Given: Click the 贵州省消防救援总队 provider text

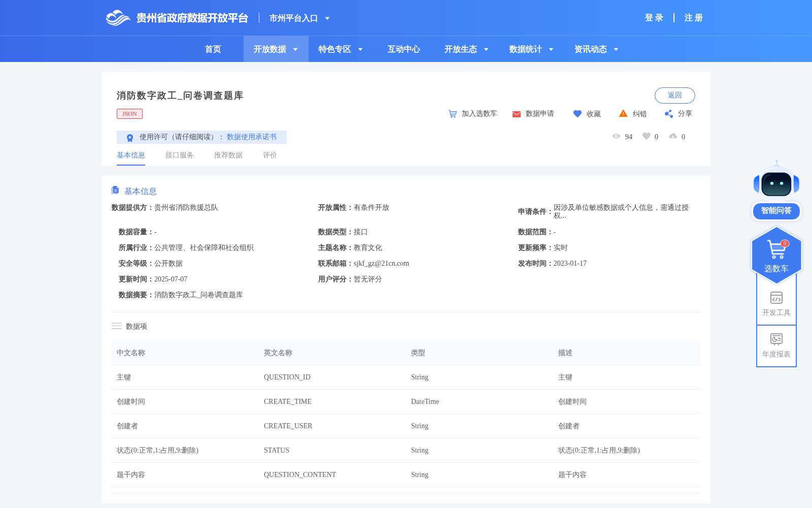Looking at the screenshot, I should pyautogui.click(x=186, y=208).
